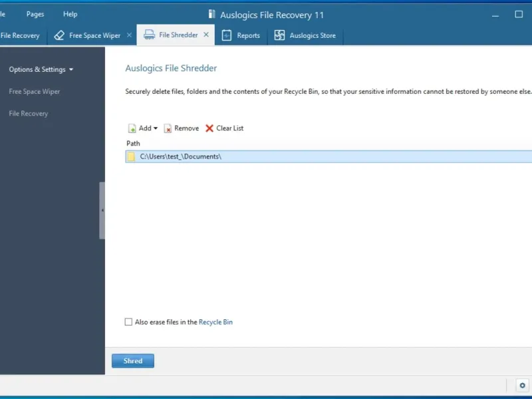Click the Auslogics File Recovery title icon
The height and width of the screenshot is (399, 532).
coord(211,14)
